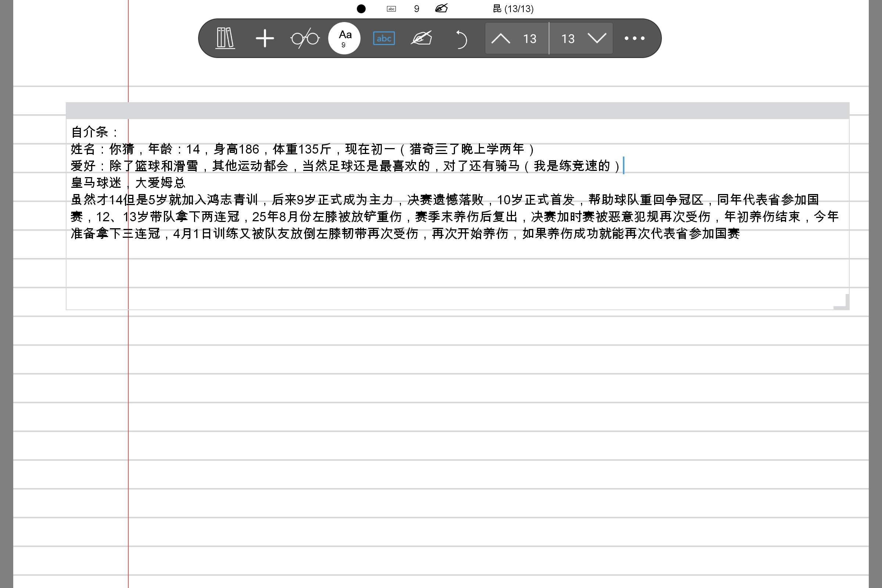Screen dimensions: 882x588
Task: Select the reading glasses view icon
Action: click(x=305, y=38)
